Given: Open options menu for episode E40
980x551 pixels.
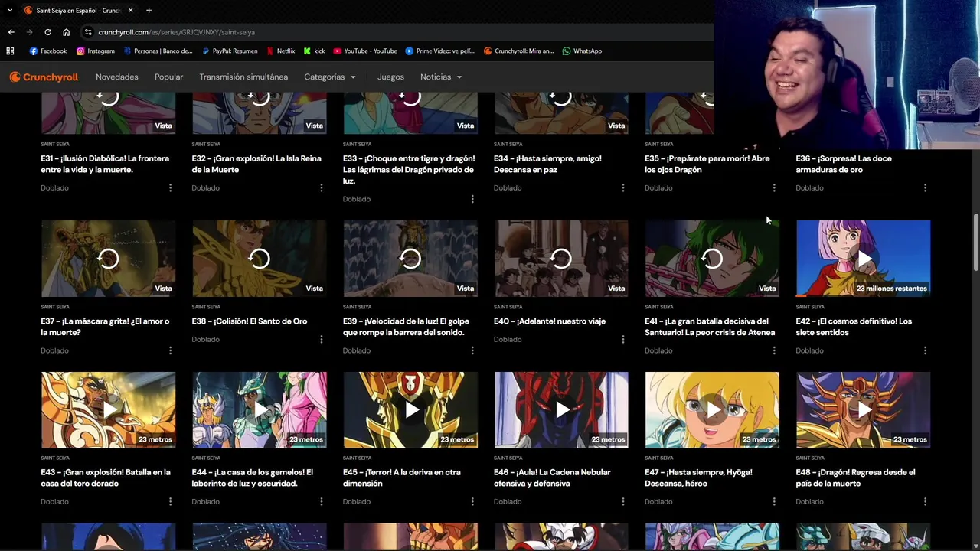Looking at the screenshot, I should 622,339.
